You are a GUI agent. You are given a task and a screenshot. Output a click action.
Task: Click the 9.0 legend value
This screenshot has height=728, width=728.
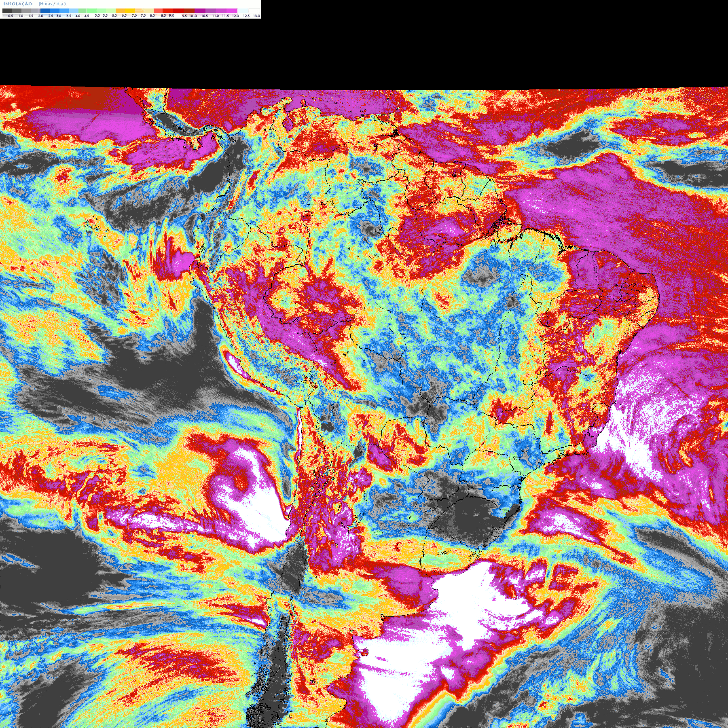(171, 15)
